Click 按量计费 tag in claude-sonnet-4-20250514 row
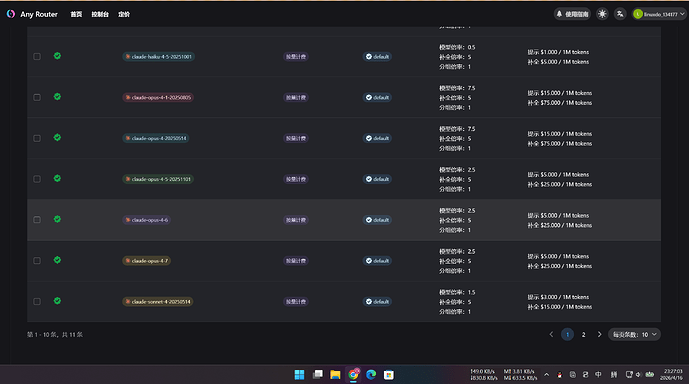The height and width of the screenshot is (384, 689). click(296, 302)
